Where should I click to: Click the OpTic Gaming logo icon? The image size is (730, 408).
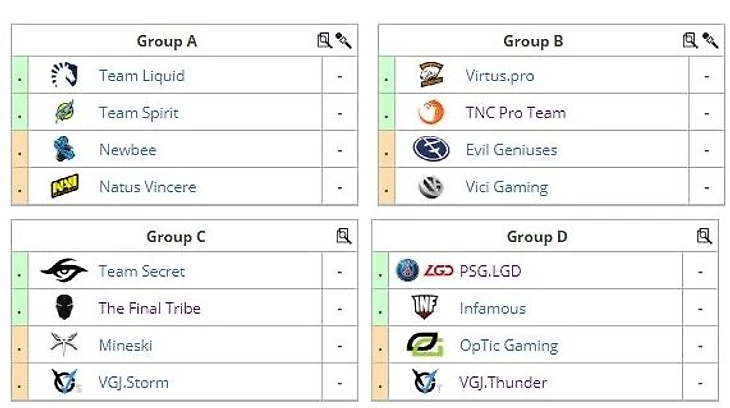tap(425, 346)
